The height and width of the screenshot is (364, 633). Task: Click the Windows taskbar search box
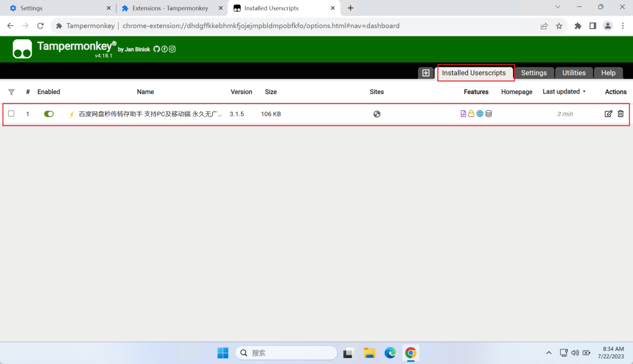tap(286, 353)
